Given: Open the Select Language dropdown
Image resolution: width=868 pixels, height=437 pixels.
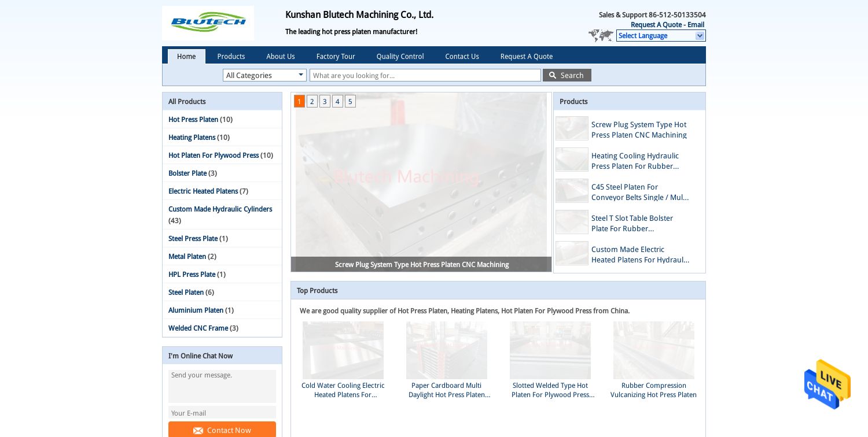Looking at the screenshot, I should point(660,36).
